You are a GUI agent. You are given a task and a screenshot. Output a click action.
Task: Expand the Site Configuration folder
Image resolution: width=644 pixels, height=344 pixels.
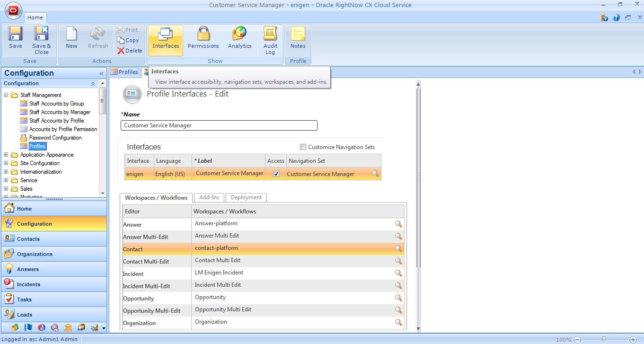(6, 163)
